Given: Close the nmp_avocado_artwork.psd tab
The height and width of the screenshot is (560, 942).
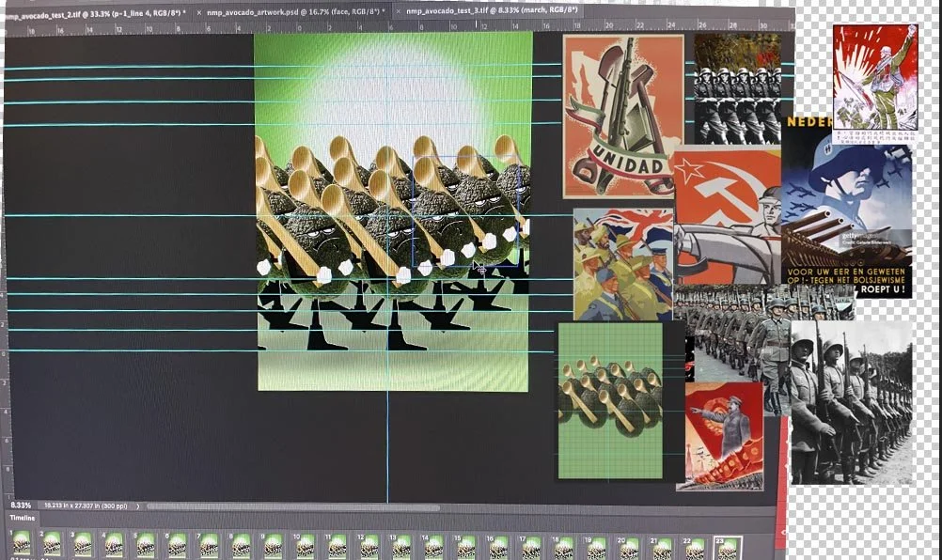Looking at the screenshot, I should click(x=199, y=12).
